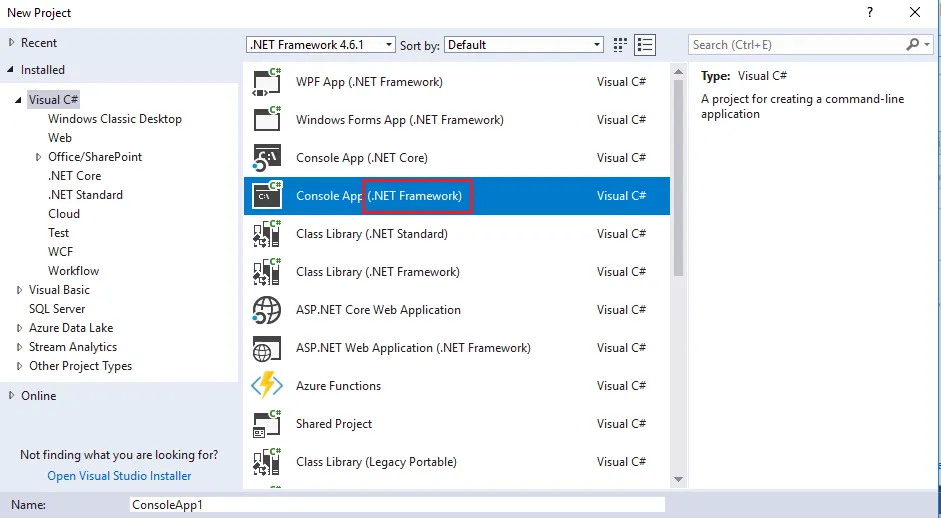Select the .NET Standard category

point(85,194)
